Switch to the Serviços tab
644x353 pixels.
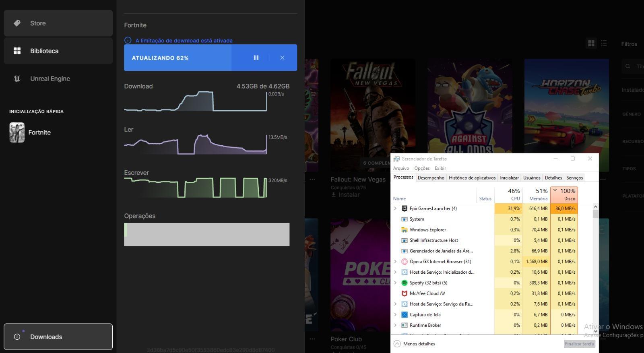[x=574, y=178]
